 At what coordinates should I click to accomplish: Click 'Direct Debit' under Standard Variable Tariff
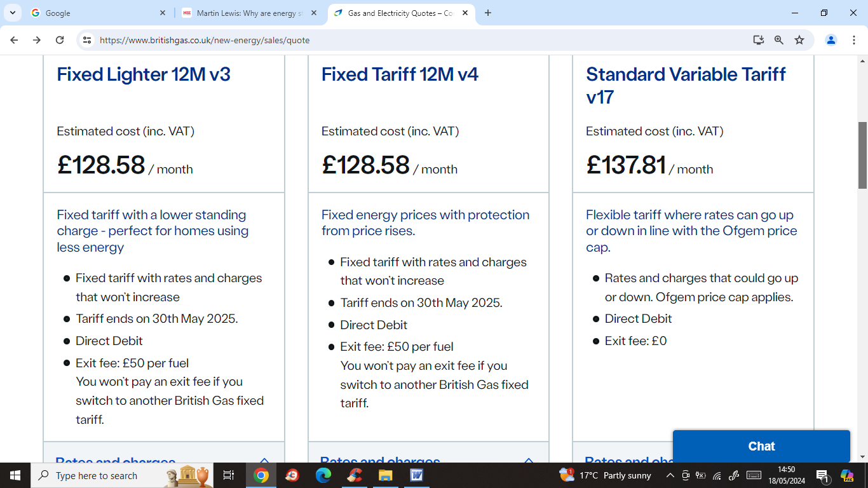[x=638, y=318]
